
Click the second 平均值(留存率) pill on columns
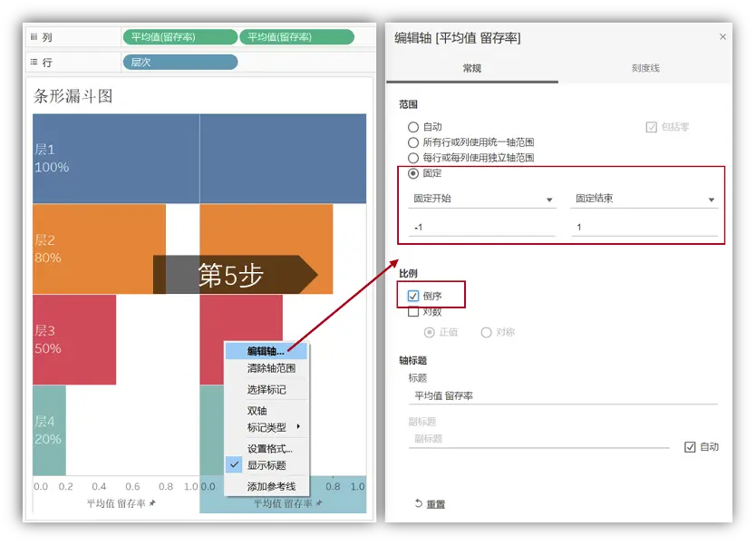click(x=296, y=37)
